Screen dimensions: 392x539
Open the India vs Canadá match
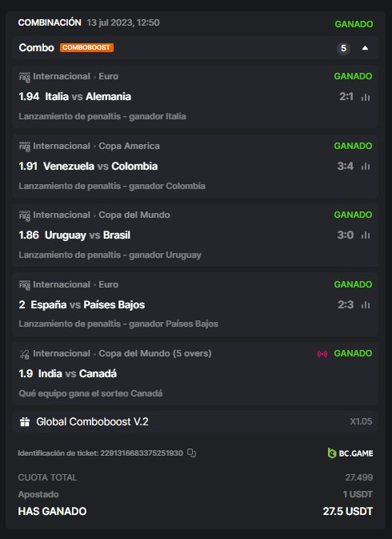(78, 374)
